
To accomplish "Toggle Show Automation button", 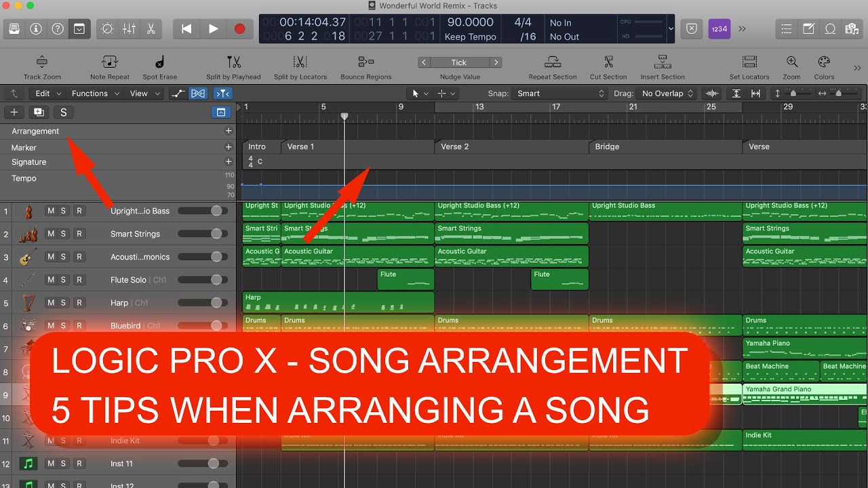I will (178, 94).
